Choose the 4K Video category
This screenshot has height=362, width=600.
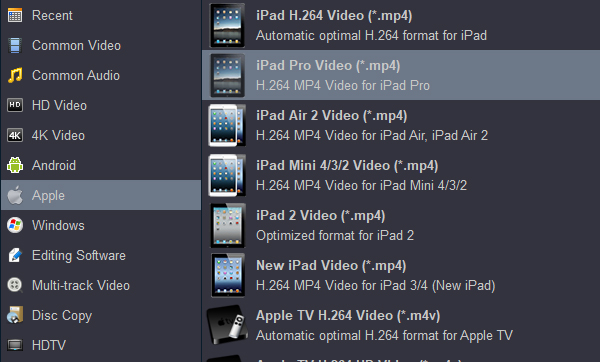coord(101,135)
